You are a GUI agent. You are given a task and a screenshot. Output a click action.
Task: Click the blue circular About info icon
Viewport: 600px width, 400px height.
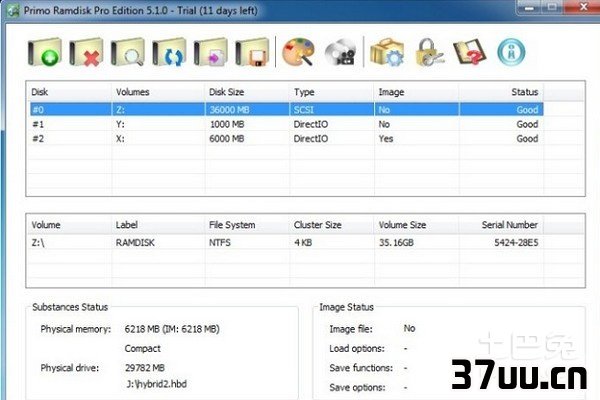click(x=511, y=52)
